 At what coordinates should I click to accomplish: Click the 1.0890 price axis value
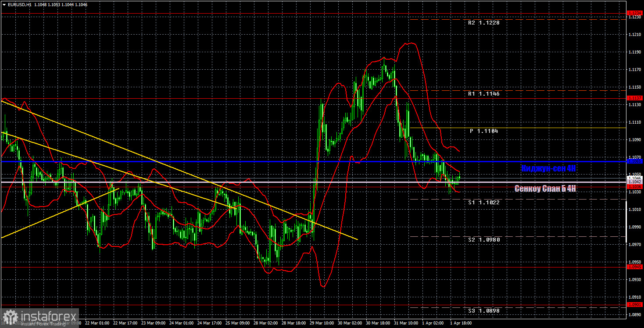tap(634, 315)
